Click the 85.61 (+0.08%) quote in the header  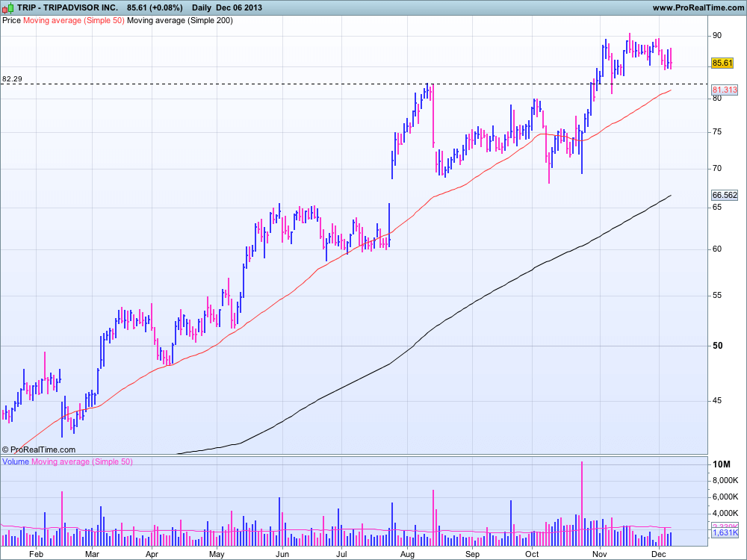[155, 7]
